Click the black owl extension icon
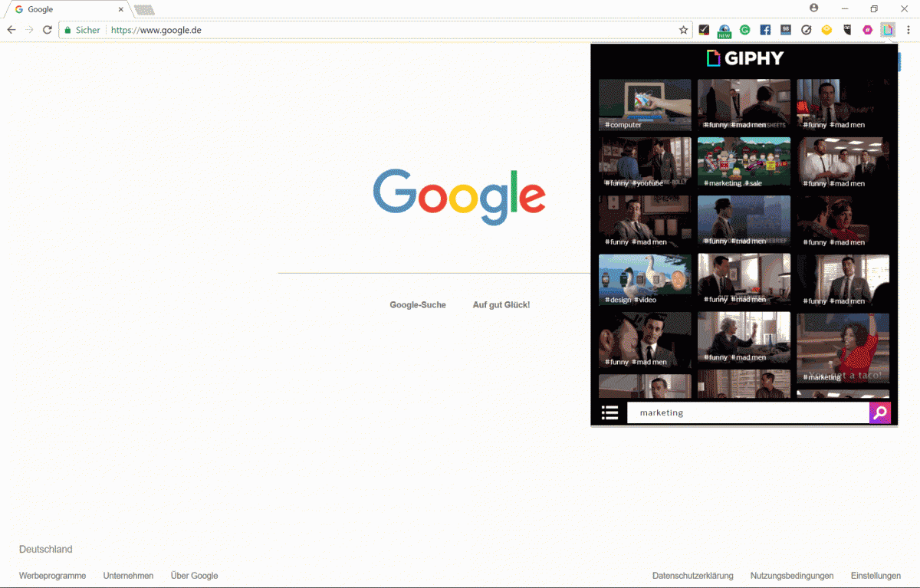Screen dimensions: 920x588 click(x=847, y=30)
